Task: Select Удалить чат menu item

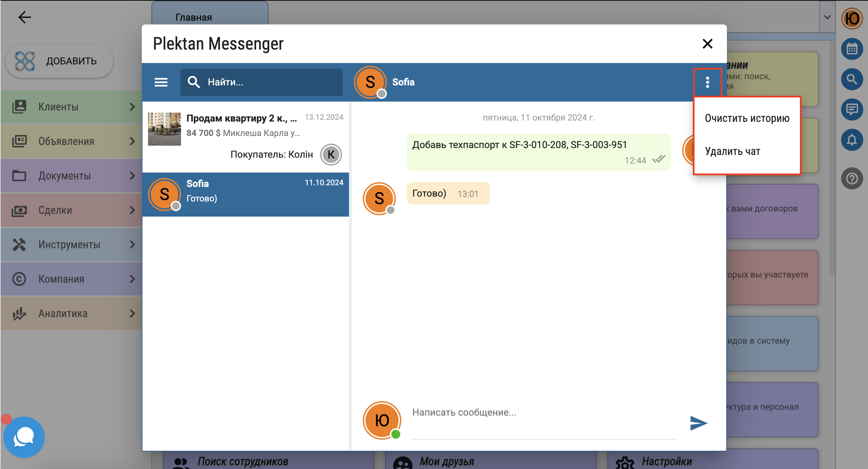Action: point(747,151)
